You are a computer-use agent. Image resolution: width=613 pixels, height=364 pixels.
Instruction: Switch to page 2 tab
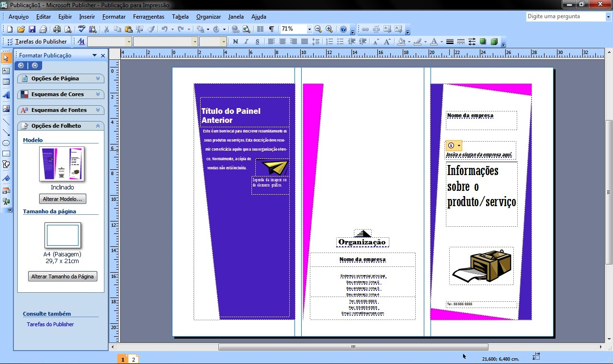(x=134, y=359)
